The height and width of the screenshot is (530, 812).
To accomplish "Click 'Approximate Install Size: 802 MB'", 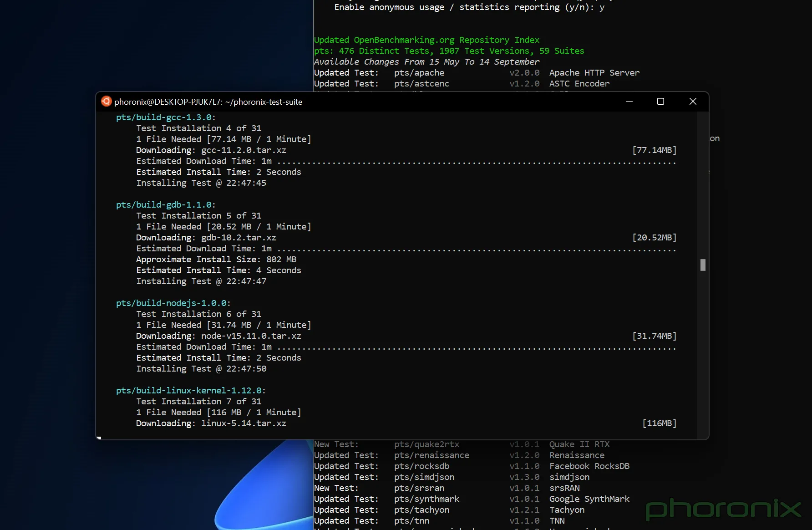I will (216, 260).
